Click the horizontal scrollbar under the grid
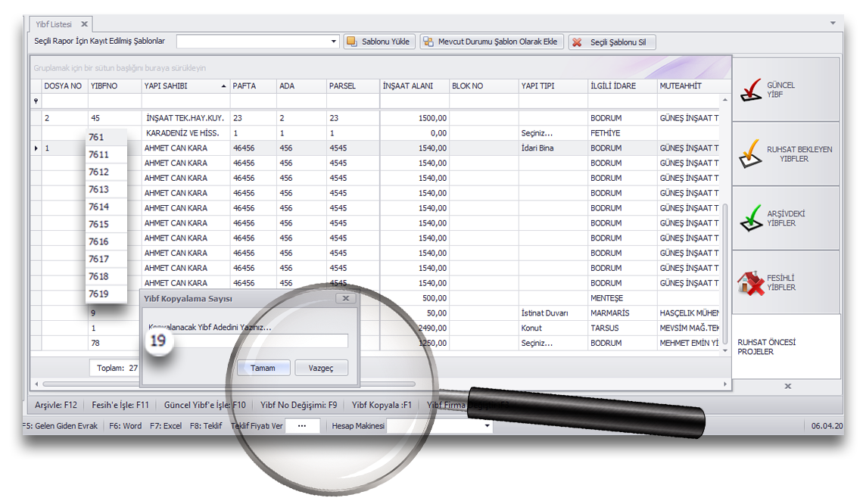 click(x=227, y=384)
